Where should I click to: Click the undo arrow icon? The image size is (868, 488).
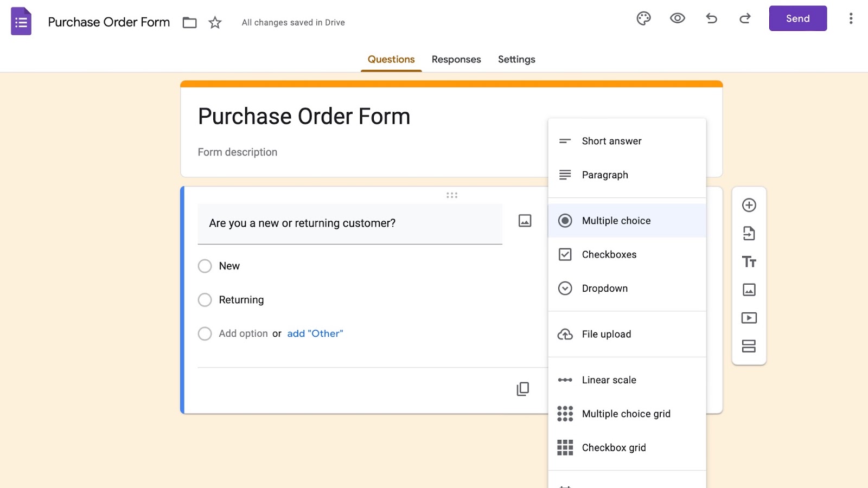pos(711,18)
